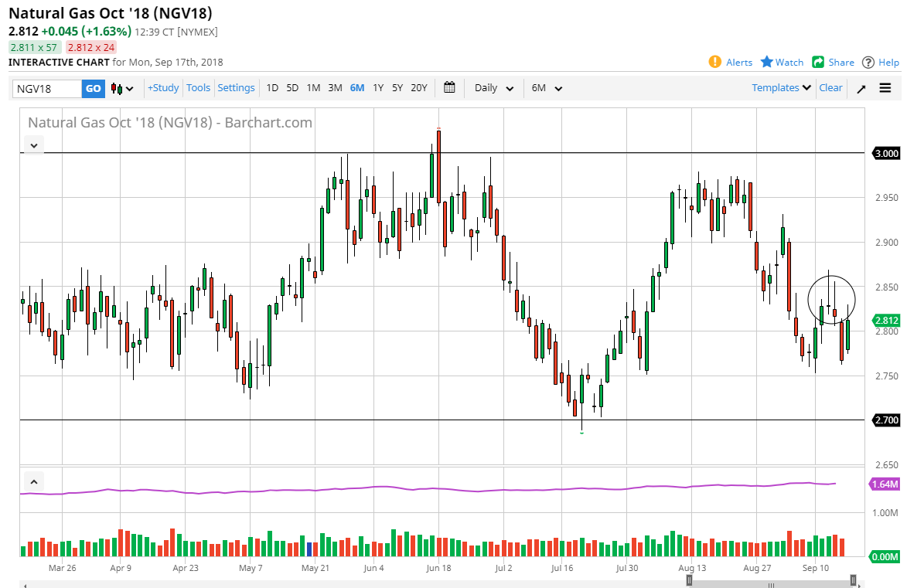This screenshot has height=588, width=907.
Task: Add symbol to Watch list star
Action: click(x=767, y=62)
